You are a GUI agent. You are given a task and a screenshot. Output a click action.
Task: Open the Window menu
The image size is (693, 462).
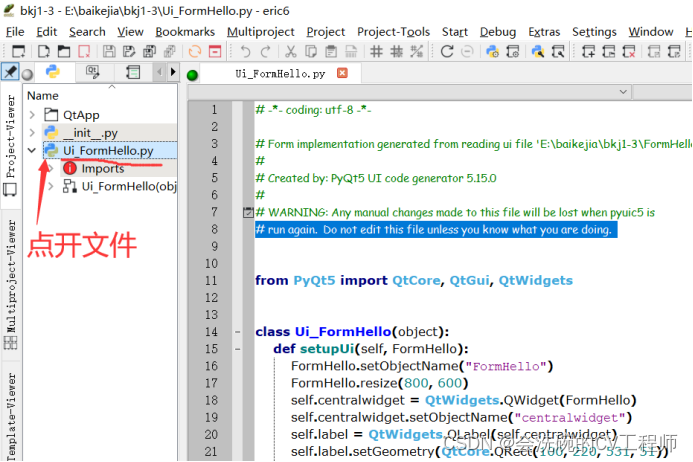coord(651,32)
